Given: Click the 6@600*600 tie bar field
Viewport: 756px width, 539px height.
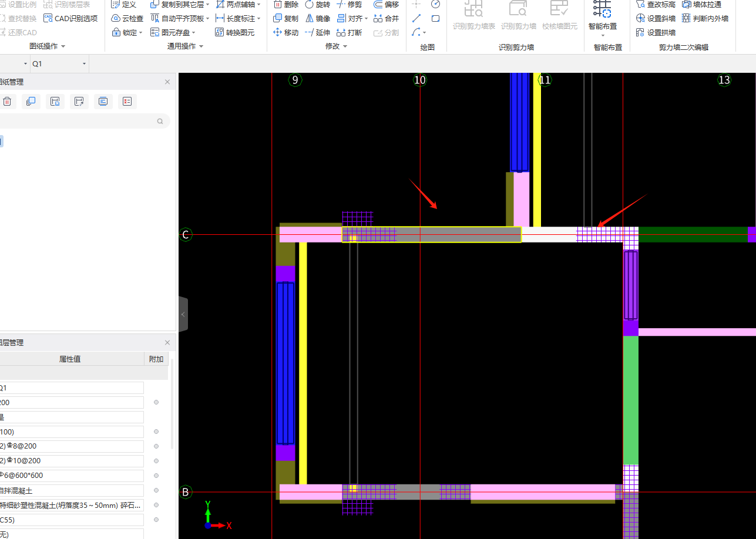Looking at the screenshot, I should tap(72, 476).
